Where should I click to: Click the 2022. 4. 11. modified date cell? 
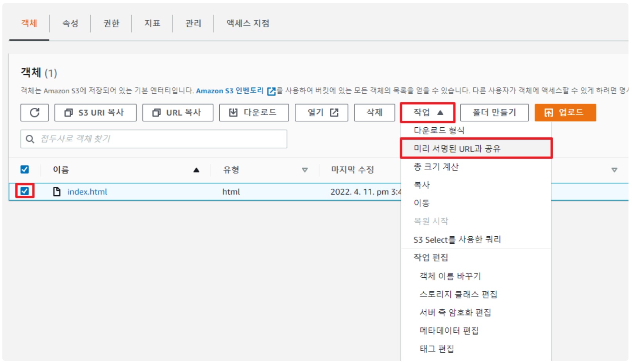coord(365,192)
